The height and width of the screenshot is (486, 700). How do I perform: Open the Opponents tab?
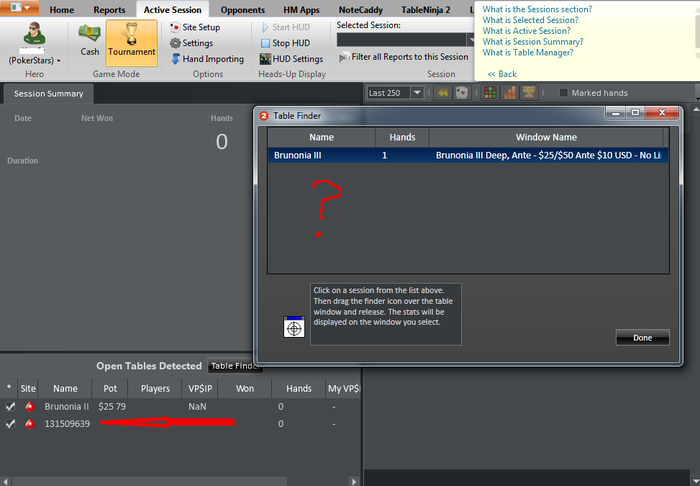click(x=242, y=9)
